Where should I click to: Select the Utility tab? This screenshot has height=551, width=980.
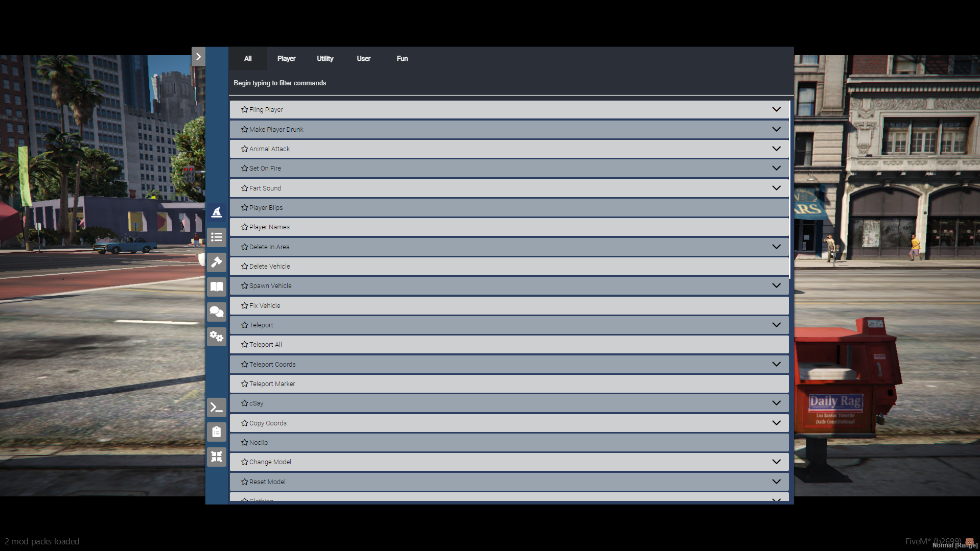[x=325, y=58]
